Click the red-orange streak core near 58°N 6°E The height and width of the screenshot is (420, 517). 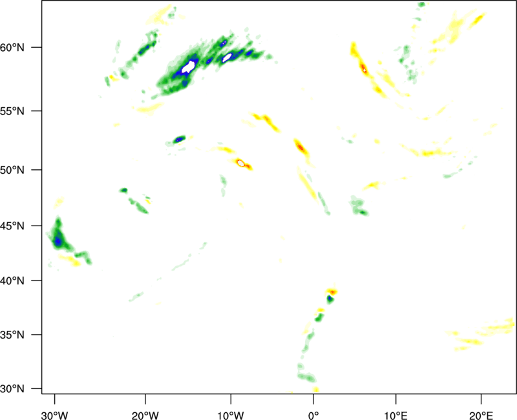(x=364, y=68)
